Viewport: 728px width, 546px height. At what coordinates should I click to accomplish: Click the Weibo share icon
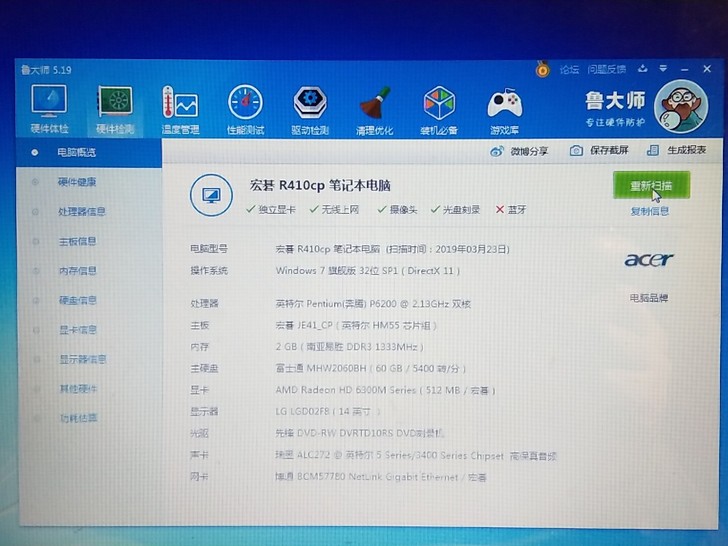[497, 151]
